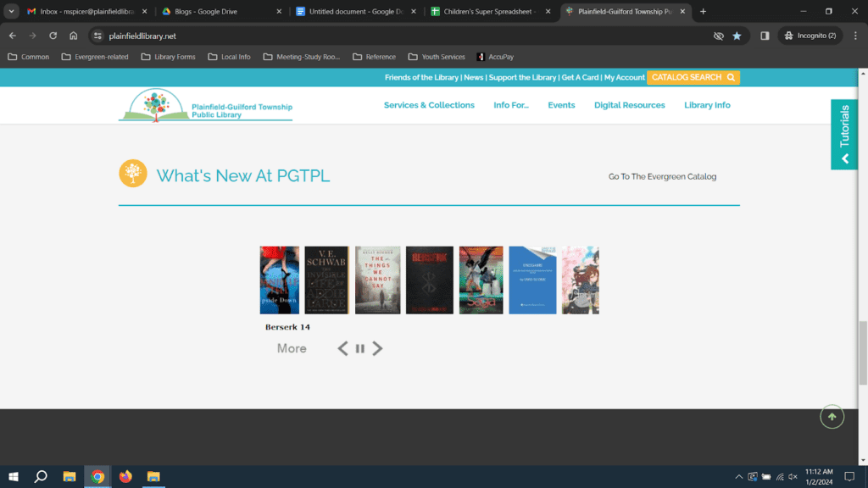This screenshot has height=488, width=868.
Task: Open the Events menu
Action: pyautogui.click(x=561, y=105)
